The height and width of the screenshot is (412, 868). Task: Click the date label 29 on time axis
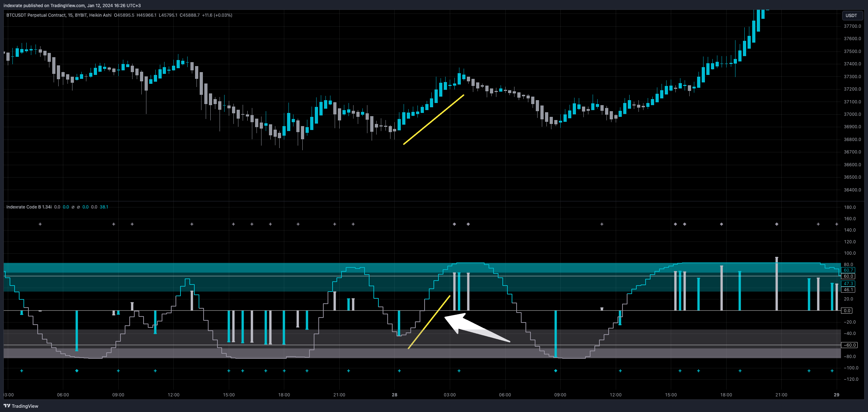836,395
